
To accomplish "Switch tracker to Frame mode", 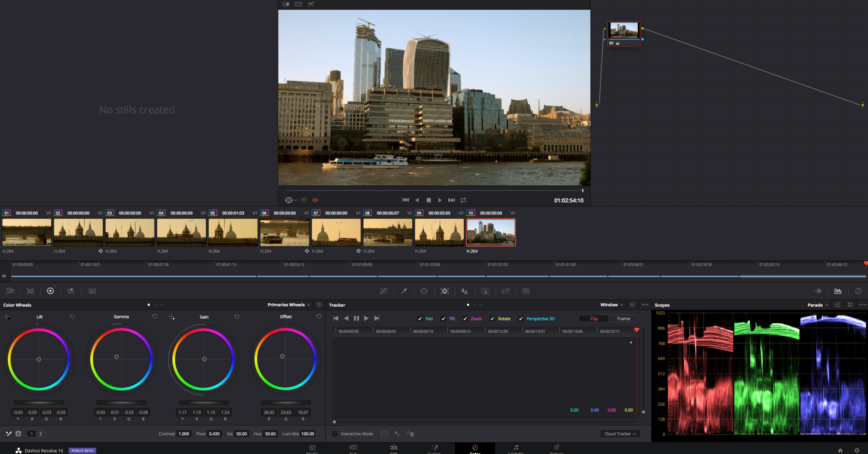I will tap(624, 319).
